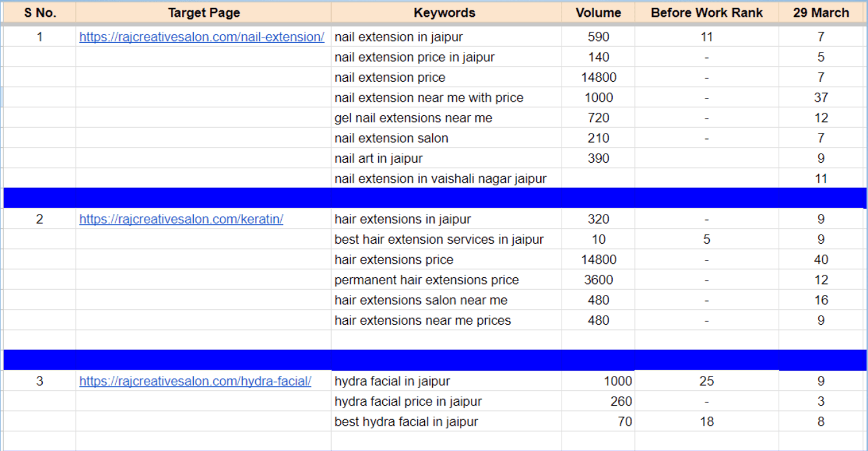Image resolution: width=868 pixels, height=451 pixels.
Task: Click the 'hydra facial in jaipur' keyword
Action: click(446, 381)
